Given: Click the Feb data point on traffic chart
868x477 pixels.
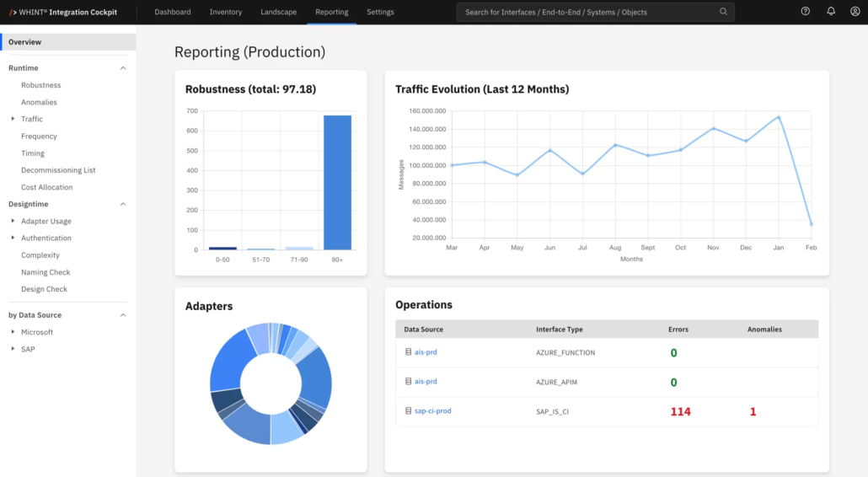Looking at the screenshot, I should (811, 224).
